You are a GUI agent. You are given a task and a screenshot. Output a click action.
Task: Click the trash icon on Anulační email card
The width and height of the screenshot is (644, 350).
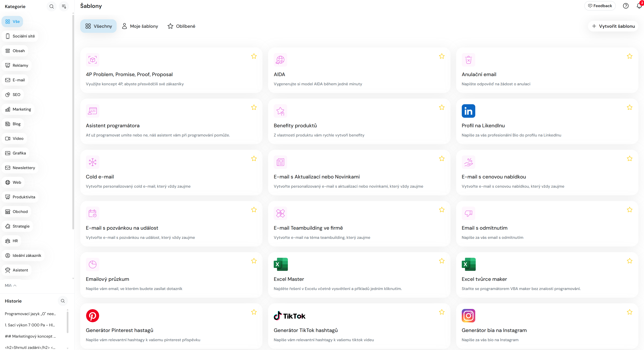pos(468,60)
